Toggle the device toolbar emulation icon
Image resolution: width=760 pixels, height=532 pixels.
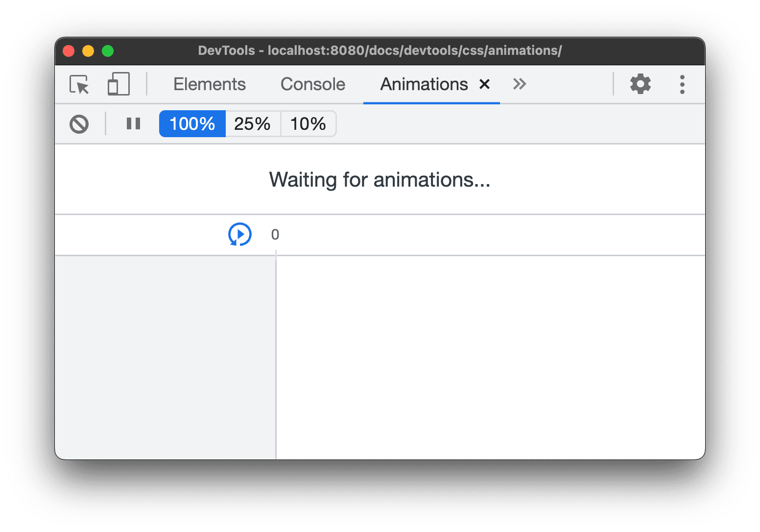click(x=118, y=84)
